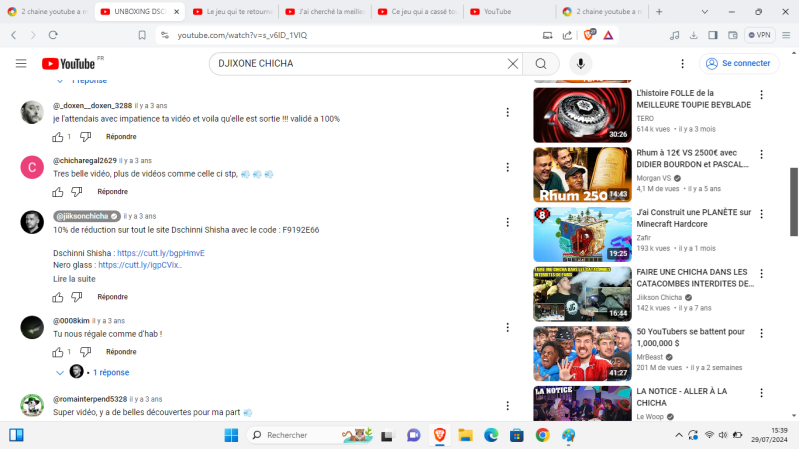The height and width of the screenshot is (449, 799).
Task: Toggle the Brave VPN button
Action: coord(760,35)
